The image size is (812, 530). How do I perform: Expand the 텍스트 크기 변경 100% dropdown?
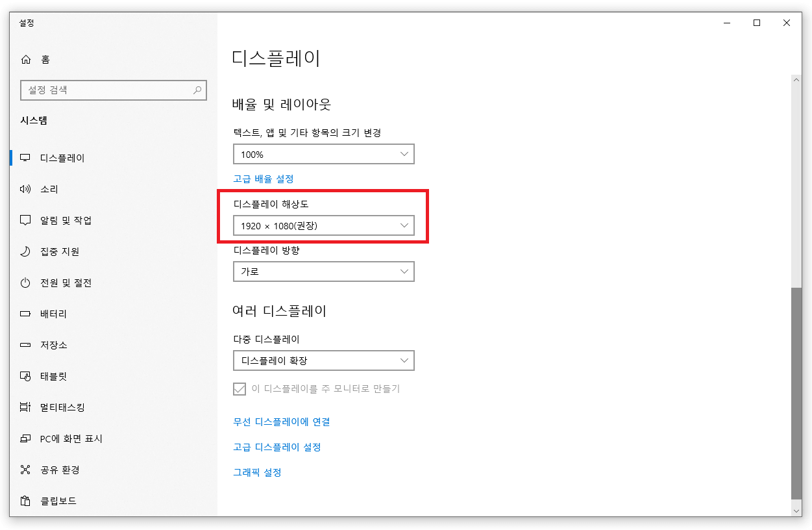pyautogui.click(x=323, y=154)
